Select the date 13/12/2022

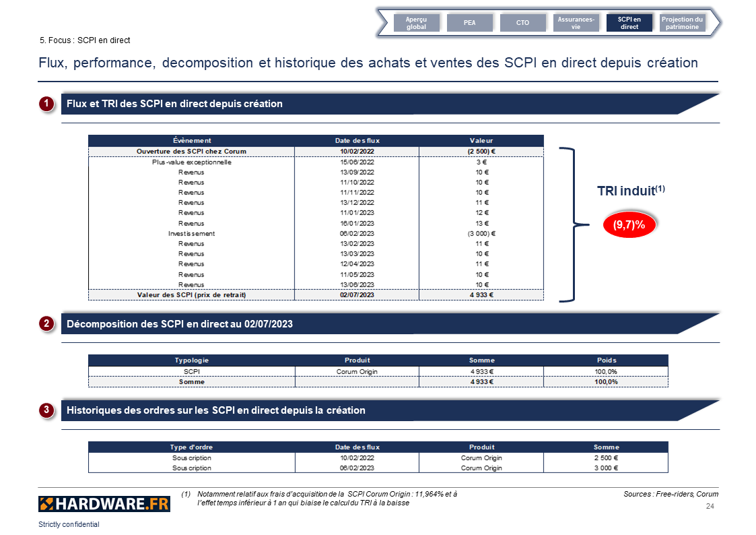[x=357, y=203]
